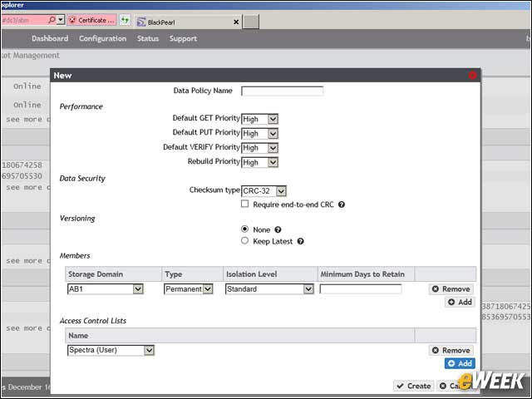Remove the AB1 storage domain member
Image resolution: width=532 pixels, height=399 pixels.
point(451,289)
